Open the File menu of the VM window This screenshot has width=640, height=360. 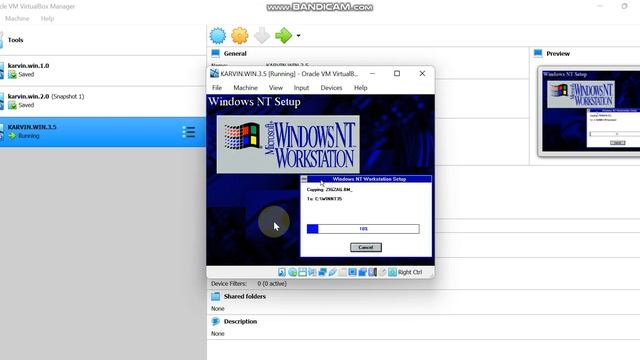[x=217, y=88]
